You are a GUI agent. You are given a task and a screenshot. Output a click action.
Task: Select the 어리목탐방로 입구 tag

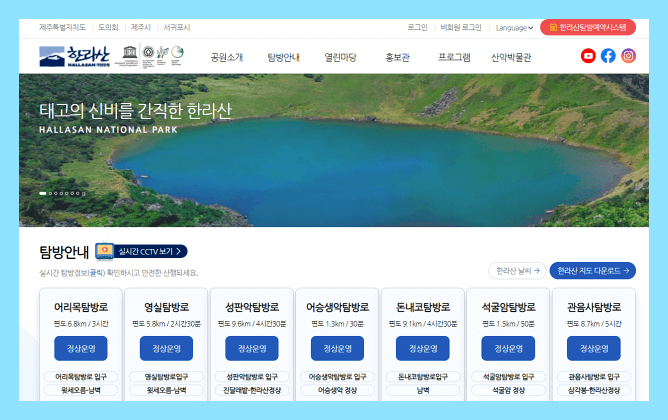[x=81, y=377]
